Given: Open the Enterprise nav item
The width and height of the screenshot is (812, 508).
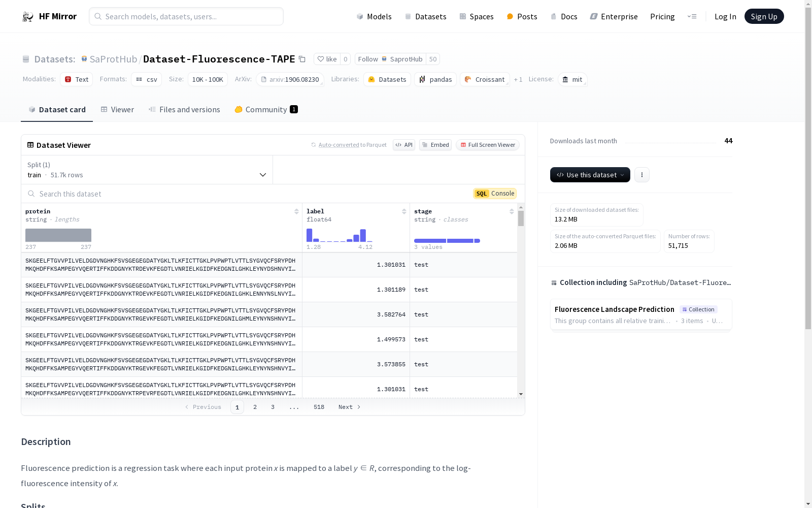Looking at the screenshot, I should coord(614,16).
